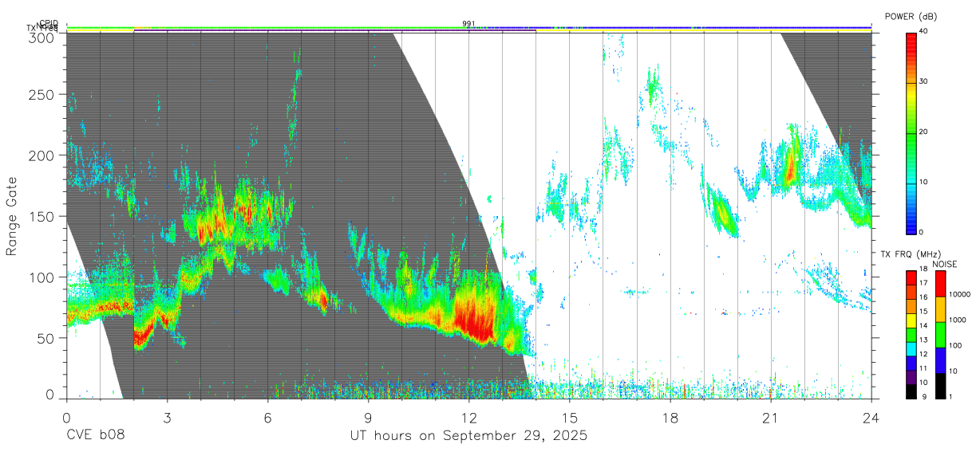Screen dimensions: 980x452
Task: Select the blue NOISE legend swatch
Action: pyautogui.click(x=940, y=360)
